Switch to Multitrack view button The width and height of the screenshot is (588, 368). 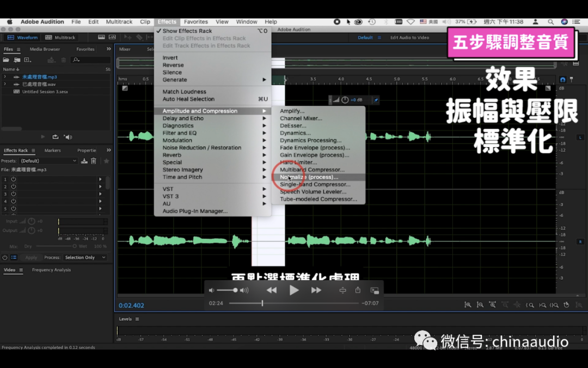pyautogui.click(x=60, y=37)
